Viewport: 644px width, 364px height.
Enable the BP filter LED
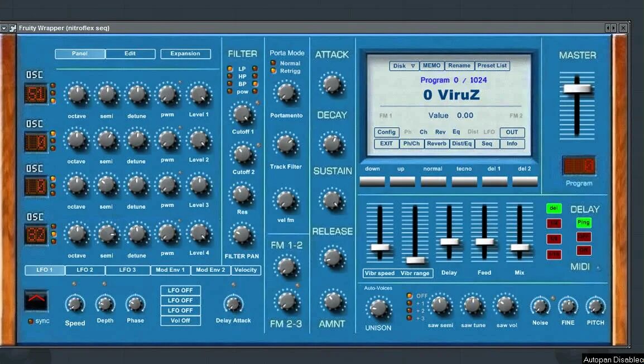(x=230, y=83)
